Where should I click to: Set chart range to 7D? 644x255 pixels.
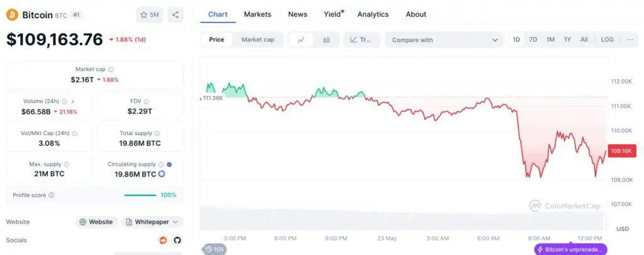pos(533,40)
